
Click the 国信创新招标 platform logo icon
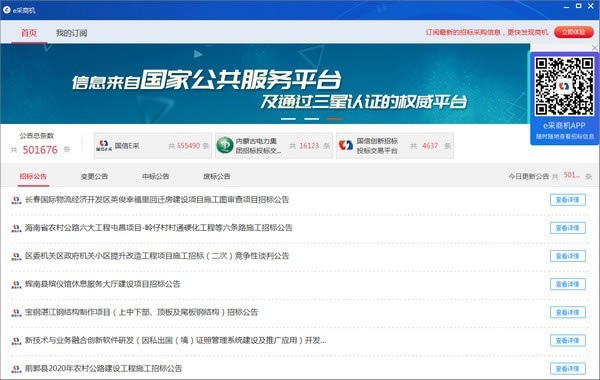[346, 145]
